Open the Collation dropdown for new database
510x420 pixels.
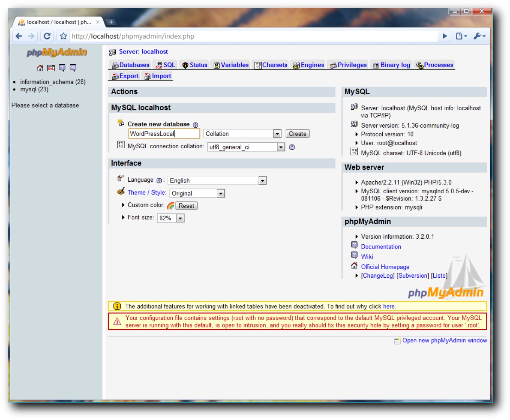click(242, 134)
